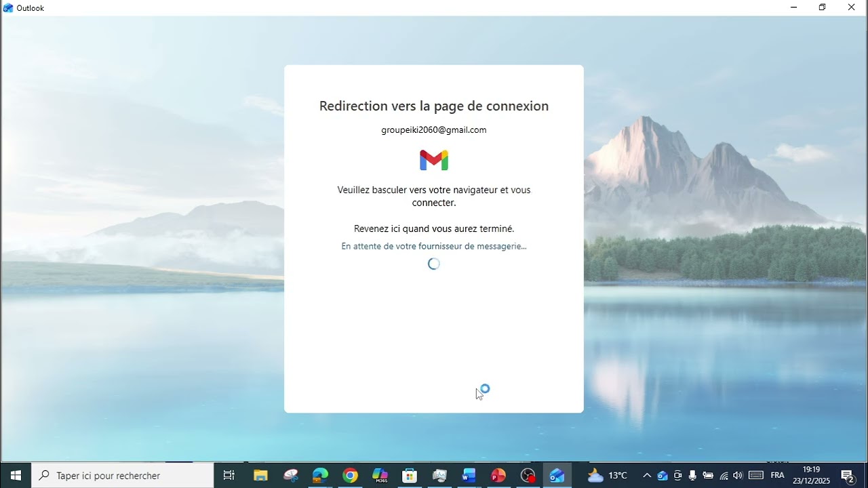Click the 'Revenez ici quand vous aurez terminé.' text
This screenshot has height=488, width=868.
pos(434,228)
